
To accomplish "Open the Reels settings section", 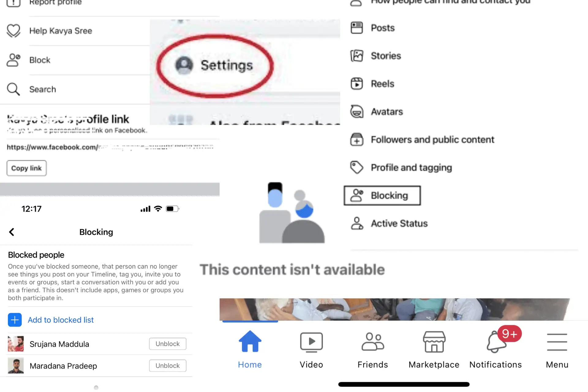I will point(383,83).
